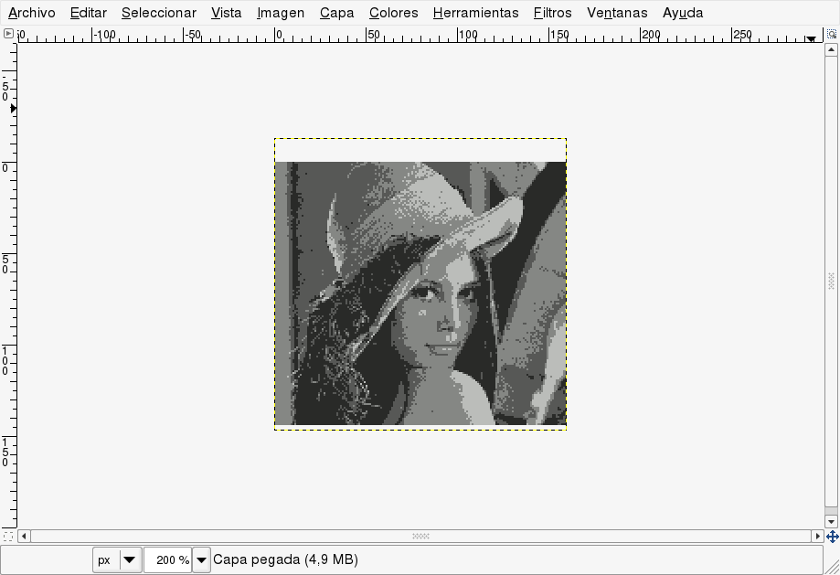Open the px units dropdown

(117, 560)
